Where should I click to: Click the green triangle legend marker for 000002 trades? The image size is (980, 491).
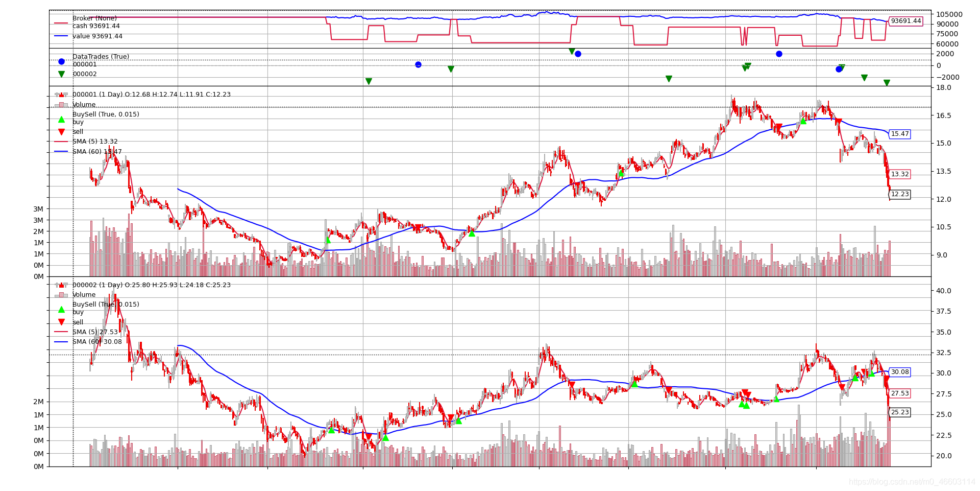(61, 74)
